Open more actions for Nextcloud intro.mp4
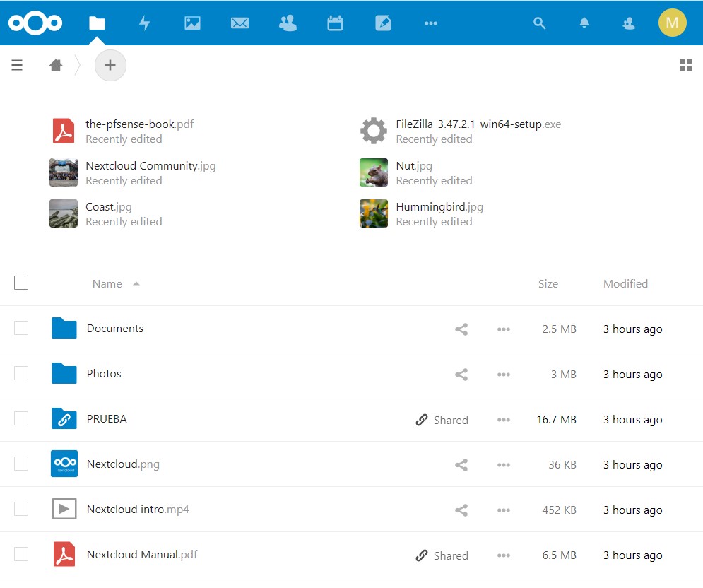Viewport: 703px width, 588px height. (504, 510)
